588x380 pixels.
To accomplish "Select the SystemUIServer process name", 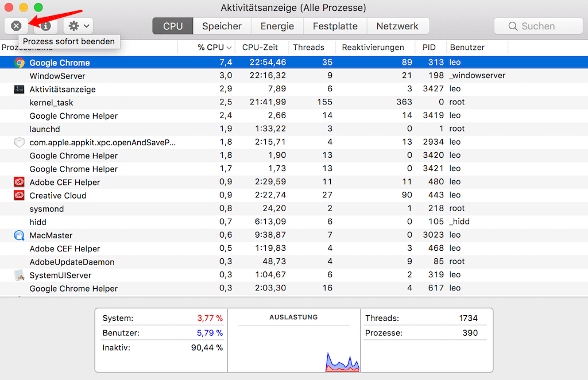I will 60,275.
